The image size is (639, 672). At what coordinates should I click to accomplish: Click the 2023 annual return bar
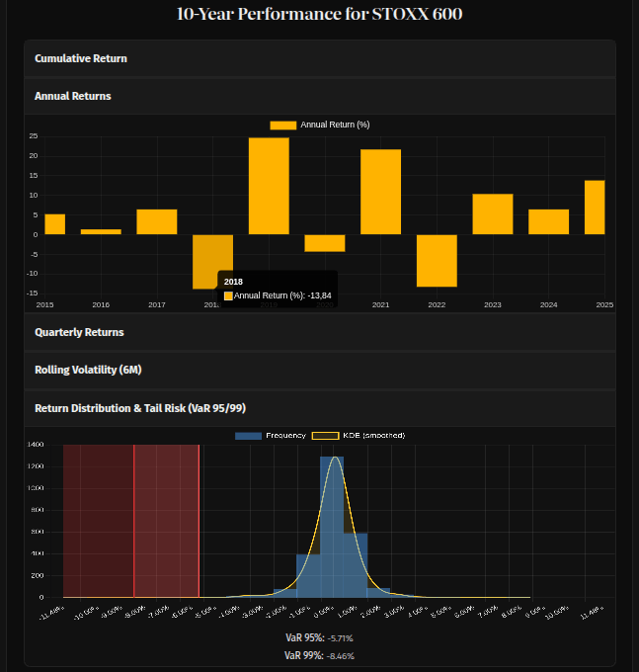tap(492, 214)
